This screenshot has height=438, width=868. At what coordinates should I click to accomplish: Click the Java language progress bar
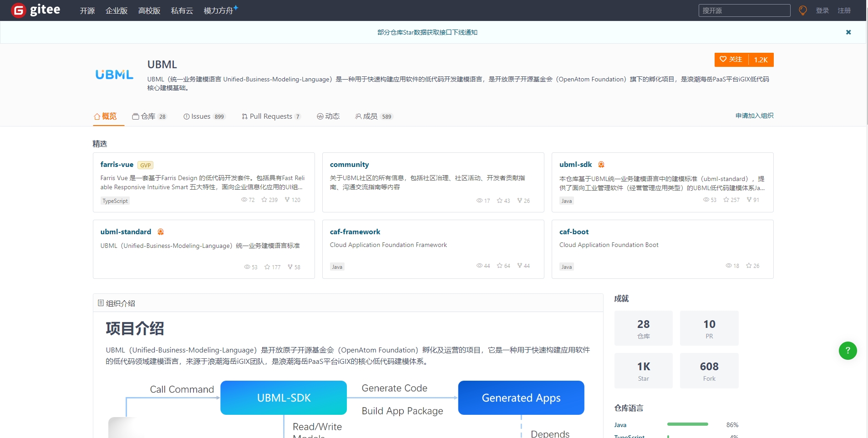click(687, 424)
